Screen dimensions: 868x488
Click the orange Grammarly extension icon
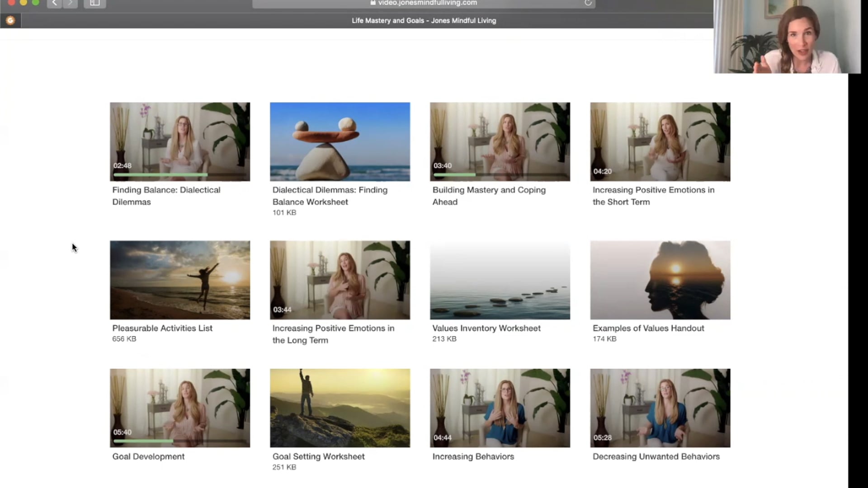(x=10, y=20)
